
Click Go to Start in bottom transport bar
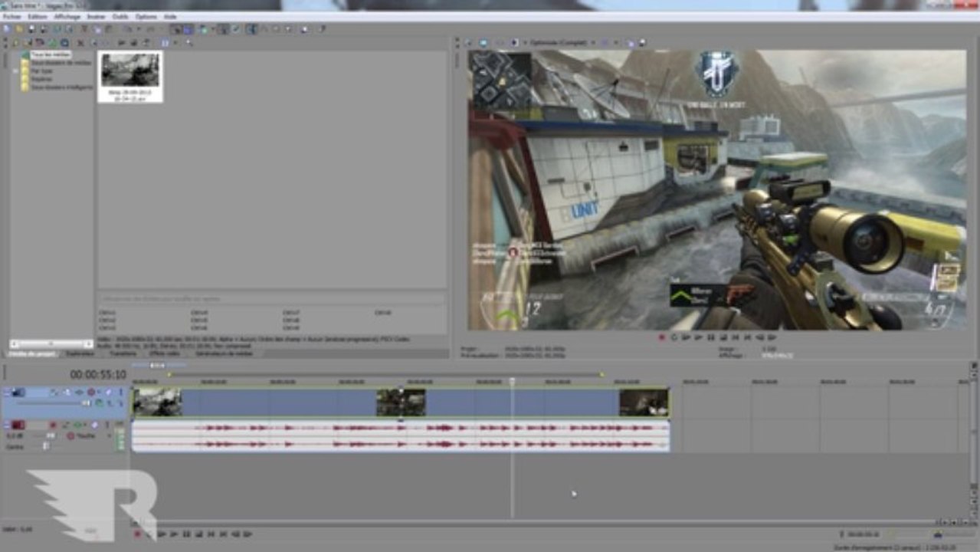pos(211,534)
